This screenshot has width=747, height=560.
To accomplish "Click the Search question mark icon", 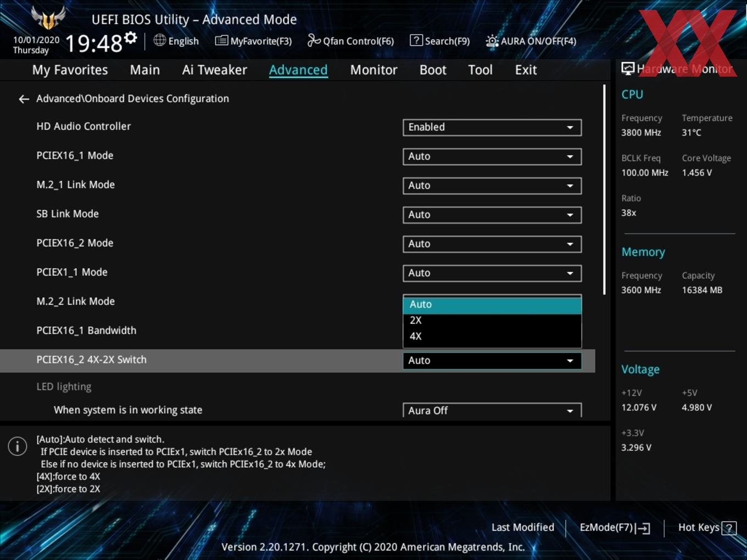I will (x=416, y=41).
